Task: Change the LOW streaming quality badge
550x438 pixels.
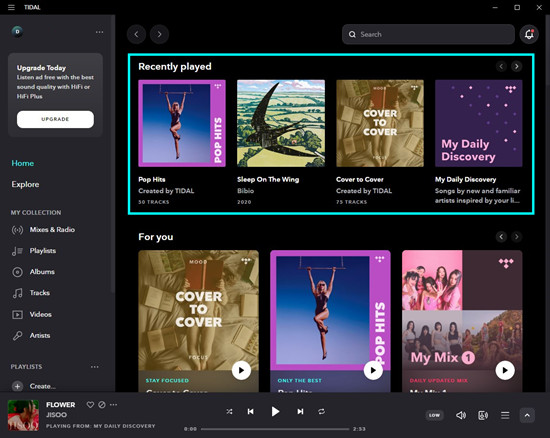Action: point(434,415)
